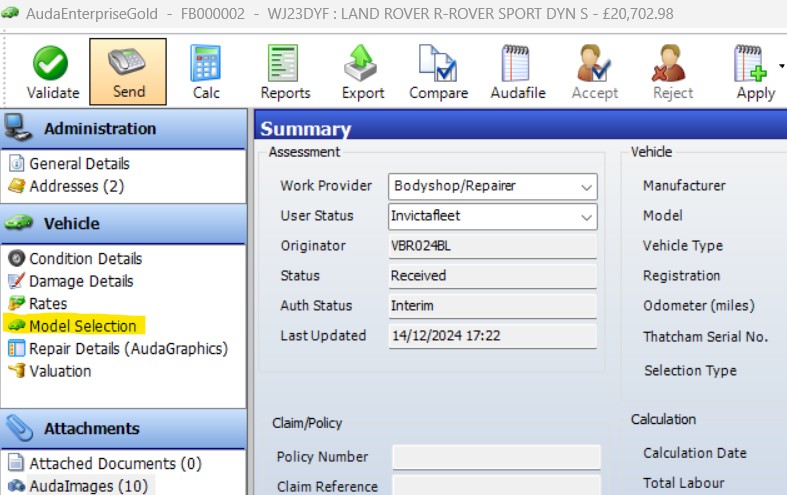Image resolution: width=787 pixels, height=495 pixels.
Task: Expand the Work Provider dropdown arrow
Action: [x=586, y=187]
